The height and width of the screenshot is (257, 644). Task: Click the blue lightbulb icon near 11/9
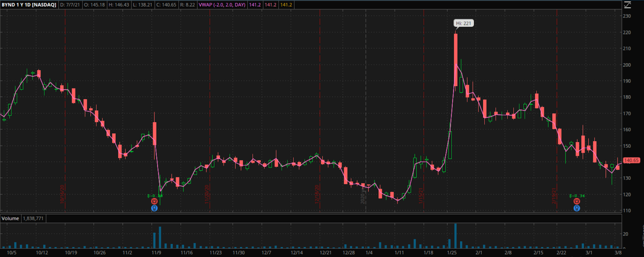point(154,208)
